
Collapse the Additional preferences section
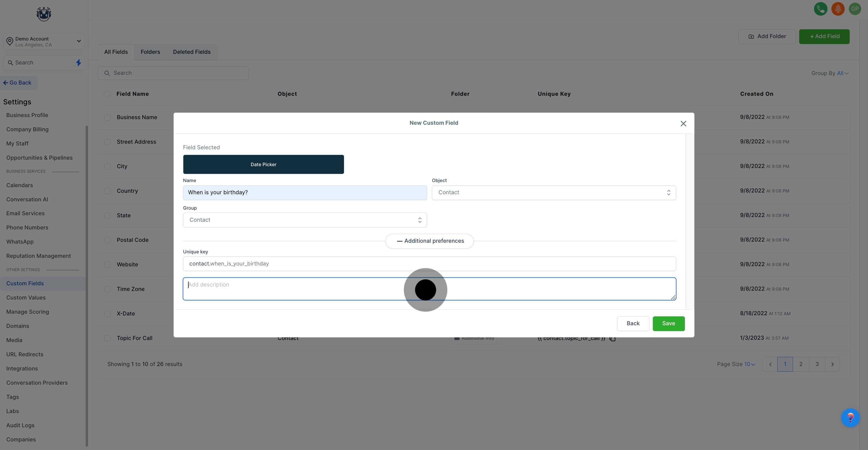tap(429, 241)
